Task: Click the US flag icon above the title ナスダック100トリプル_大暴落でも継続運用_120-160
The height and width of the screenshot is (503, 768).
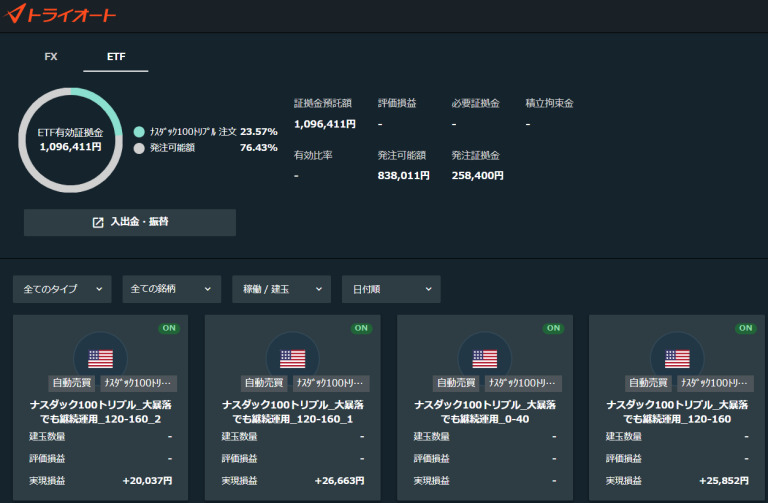Action: 677,359
